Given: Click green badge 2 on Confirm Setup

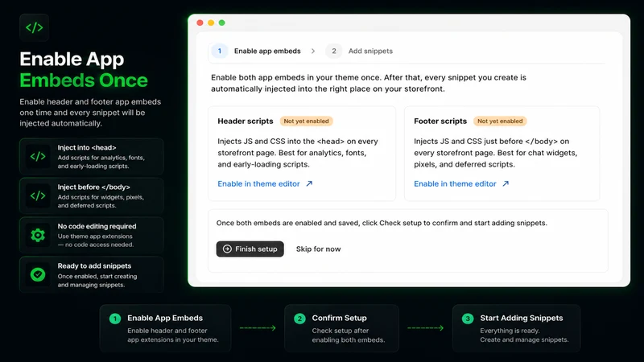Looking at the screenshot, I should [299, 319].
